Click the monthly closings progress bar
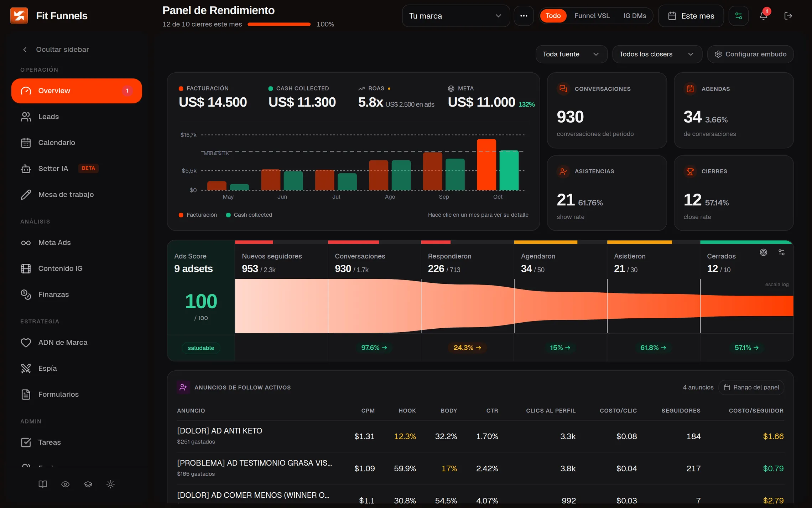 pos(279,24)
